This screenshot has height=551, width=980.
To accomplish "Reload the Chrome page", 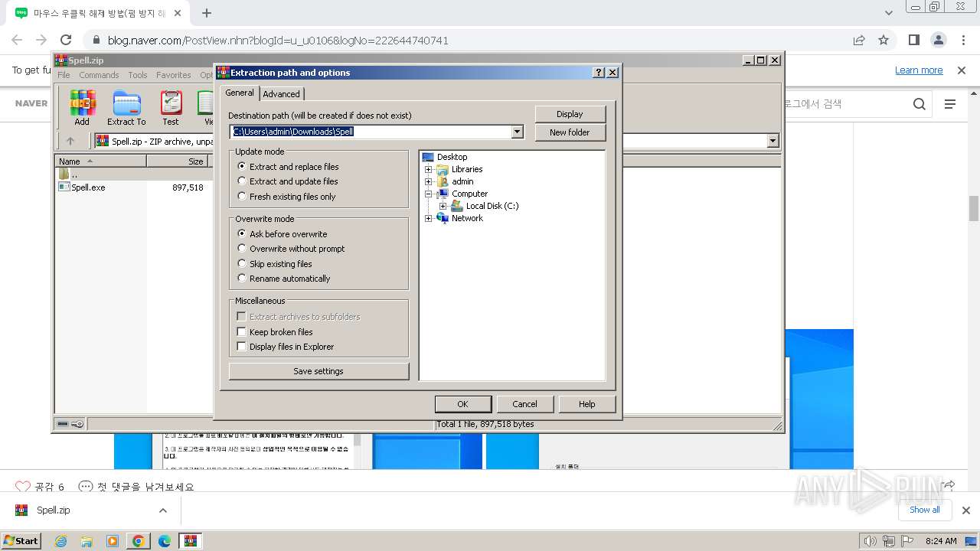I will pos(66,40).
